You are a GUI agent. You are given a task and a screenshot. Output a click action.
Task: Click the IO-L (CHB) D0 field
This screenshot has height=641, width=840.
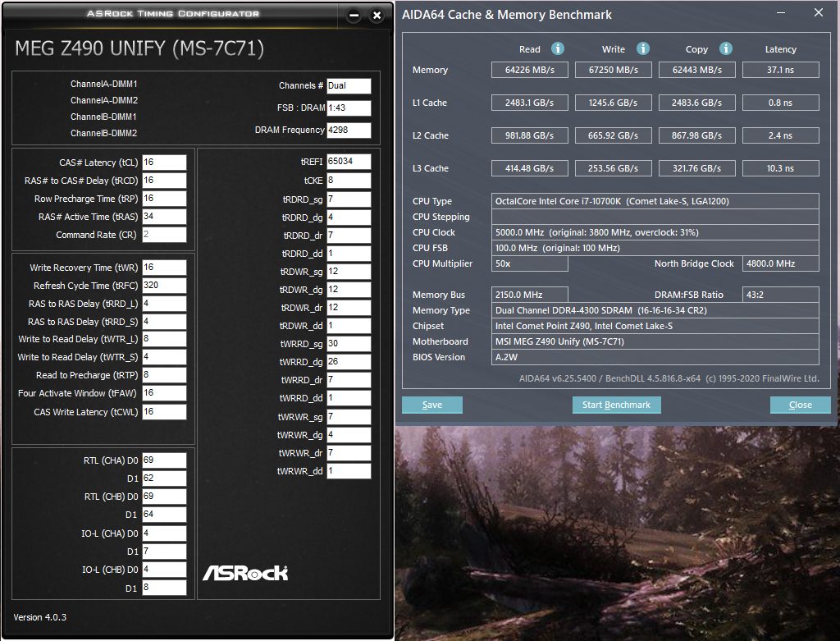pos(164,569)
